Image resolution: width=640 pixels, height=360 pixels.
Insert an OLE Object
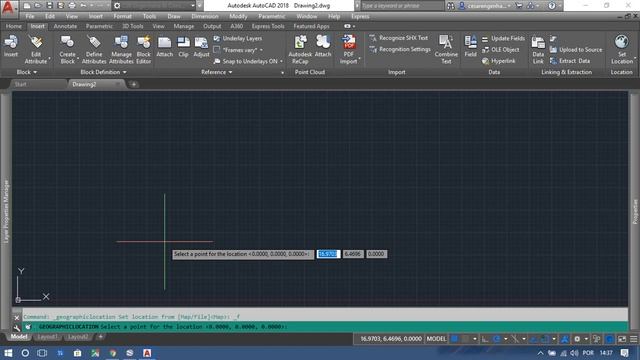(501, 50)
